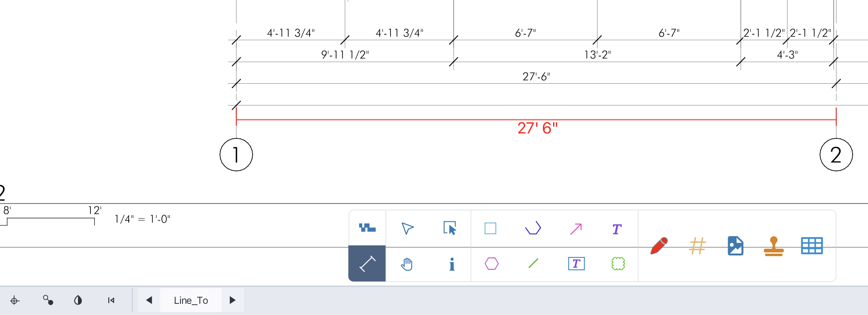Click the 13'-2" dimension text
The image size is (868, 315).
(x=597, y=55)
